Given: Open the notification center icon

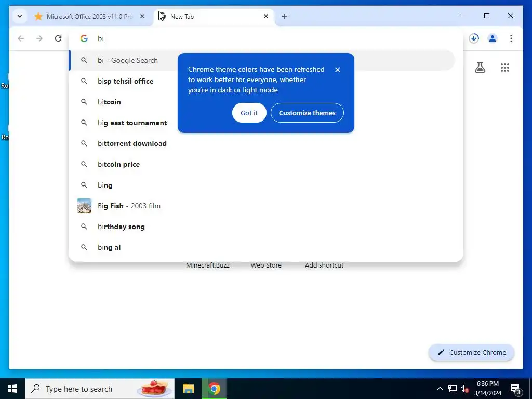Looking at the screenshot, I should [x=515, y=389].
